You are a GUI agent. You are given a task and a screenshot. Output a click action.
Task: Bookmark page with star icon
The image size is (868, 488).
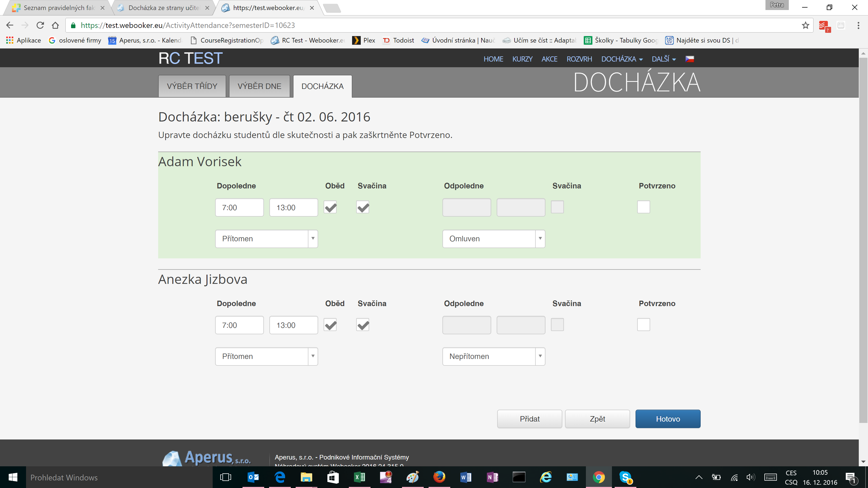pyautogui.click(x=805, y=25)
